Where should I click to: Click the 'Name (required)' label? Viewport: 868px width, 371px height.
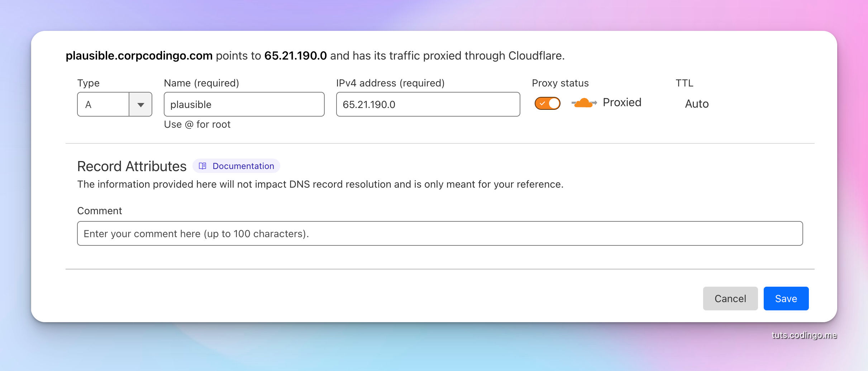pyautogui.click(x=201, y=83)
